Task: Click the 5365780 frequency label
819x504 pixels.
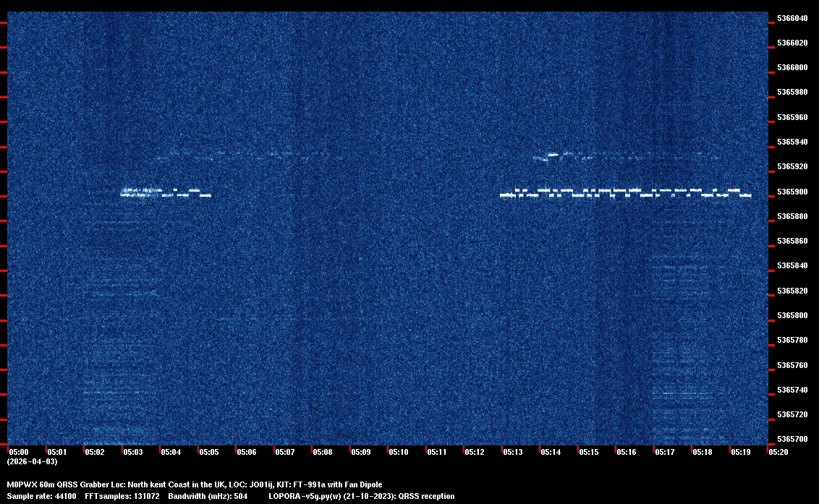Action: (792, 340)
